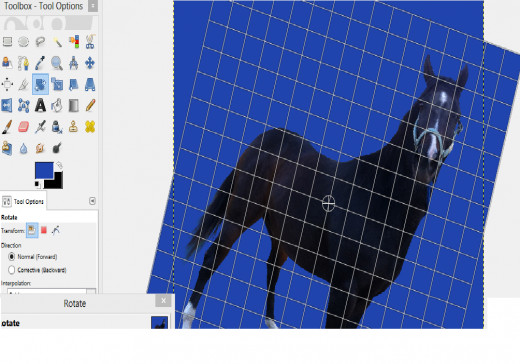Select the Ellipse Select tool

(23, 42)
